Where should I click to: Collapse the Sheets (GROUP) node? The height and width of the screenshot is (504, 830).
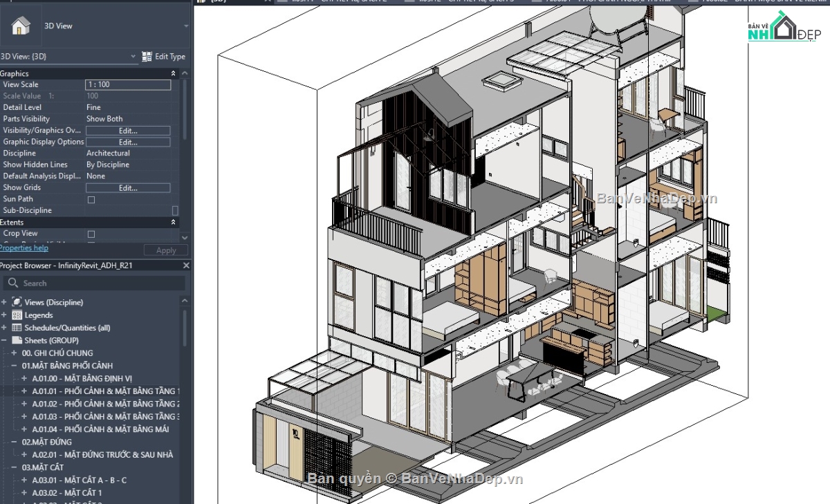(x=4, y=340)
